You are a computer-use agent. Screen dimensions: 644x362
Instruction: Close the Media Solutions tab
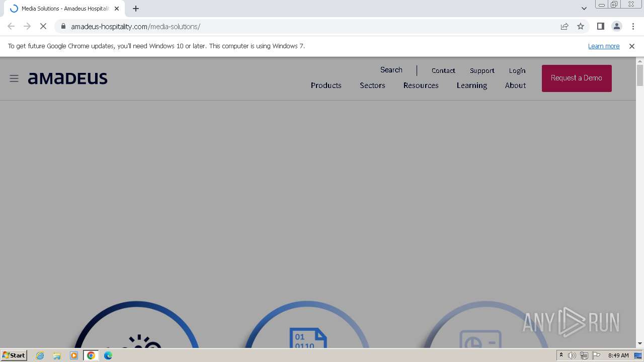[x=117, y=9]
